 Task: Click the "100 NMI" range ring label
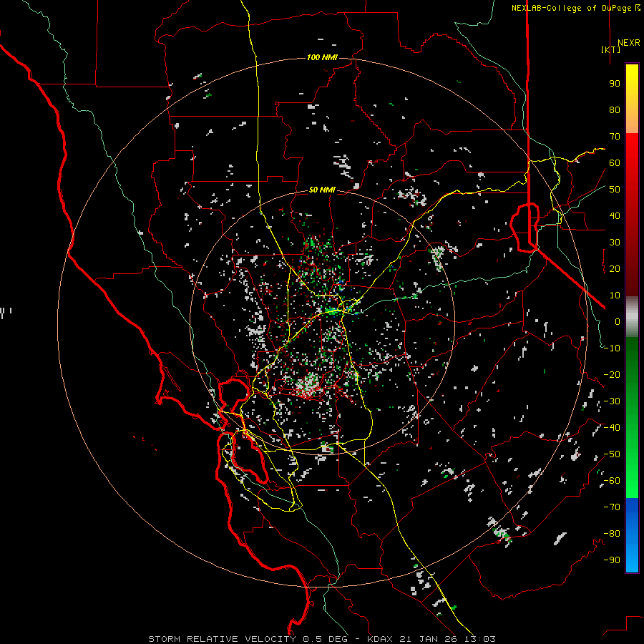(322, 57)
